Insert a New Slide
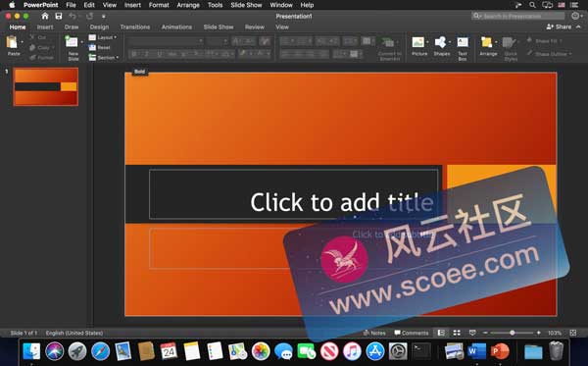The width and height of the screenshot is (588, 366). (x=72, y=42)
